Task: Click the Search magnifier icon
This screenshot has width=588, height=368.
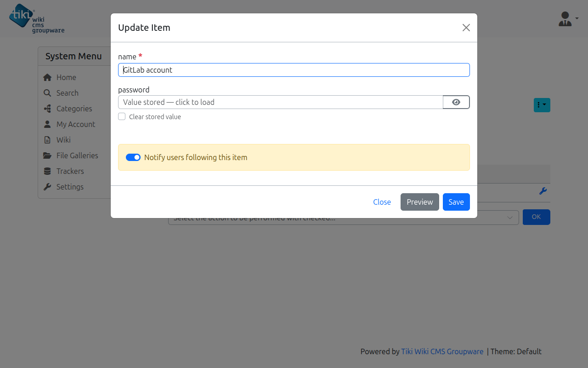Action: point(47,93)
